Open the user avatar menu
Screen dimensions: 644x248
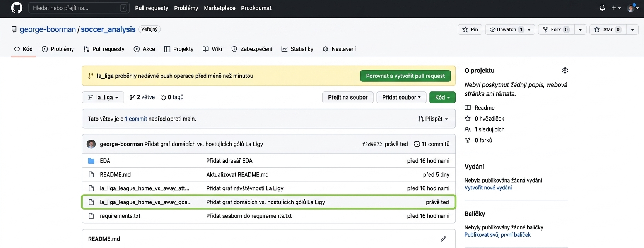point(632,8)
